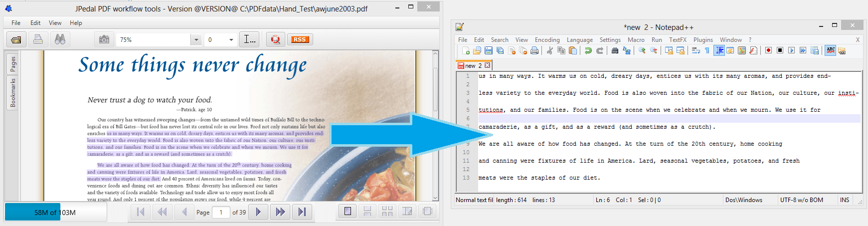The image size is (868, 226).
Task: Go to next page in PDF
Action: 258,212
